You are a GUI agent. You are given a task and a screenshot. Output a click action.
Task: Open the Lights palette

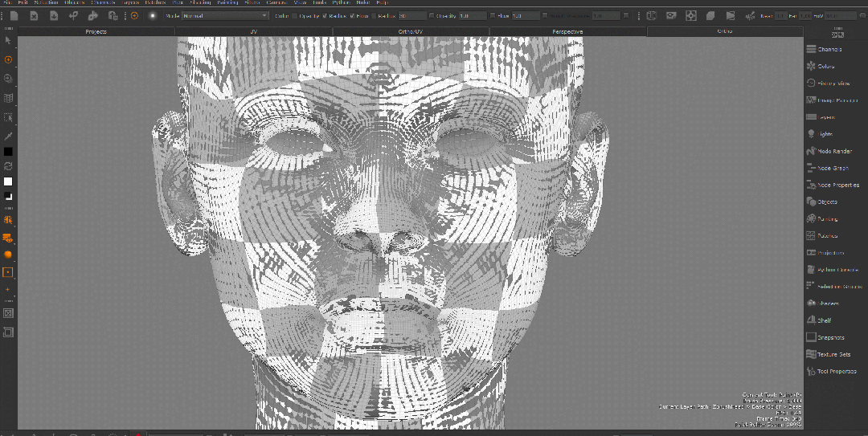click(820, 134)
